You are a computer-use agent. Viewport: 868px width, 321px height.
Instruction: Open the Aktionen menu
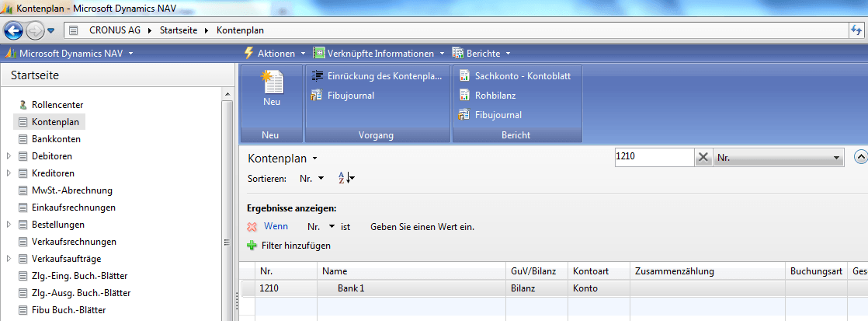click(x=275, y=54)
